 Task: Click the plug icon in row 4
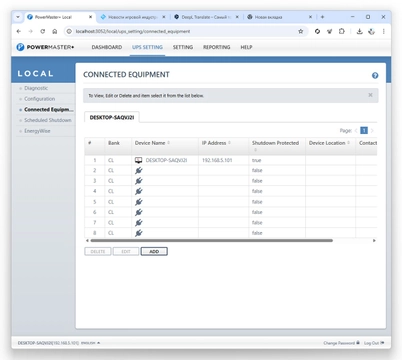pos(139,191)
